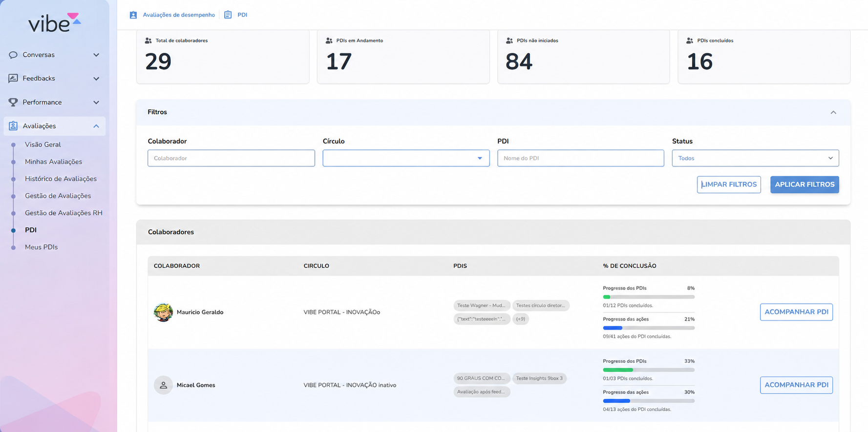Click the 90 GRAUS COM CO... PDI chip
The width and height of the screenshot is (868, 432).
point(482,378)
